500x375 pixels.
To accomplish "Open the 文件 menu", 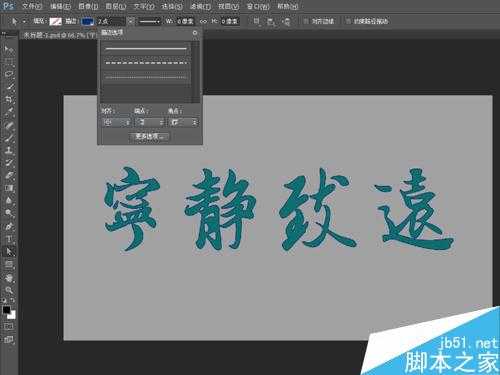I will [32, 6].
